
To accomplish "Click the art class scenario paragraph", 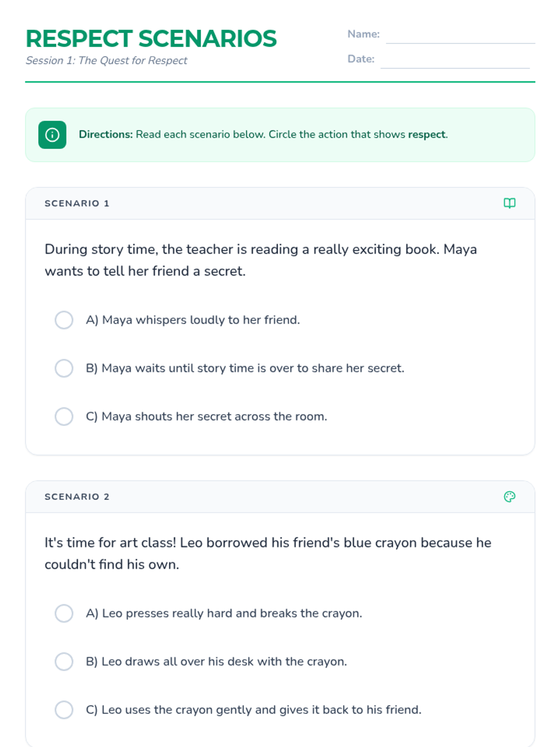I will pos(268,553).
